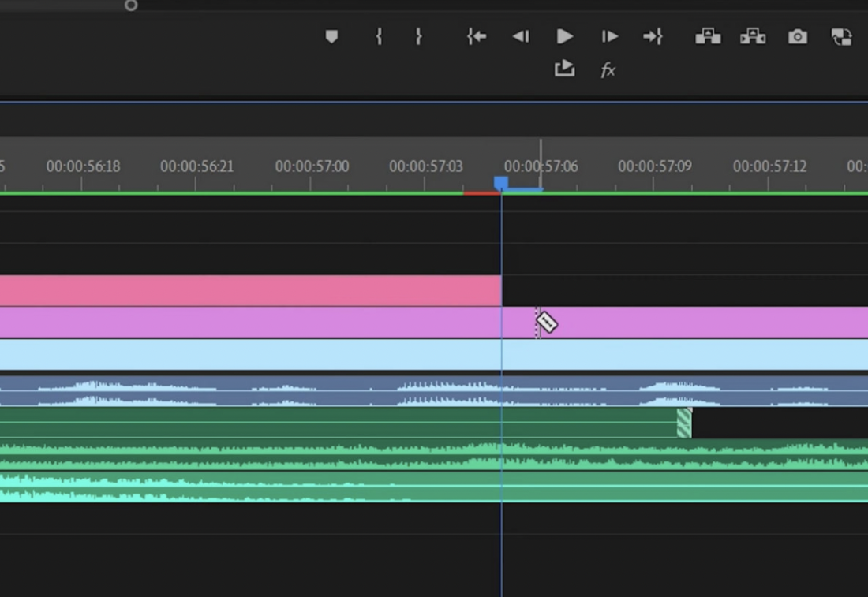Set a Mark Out point

[418, 36]
